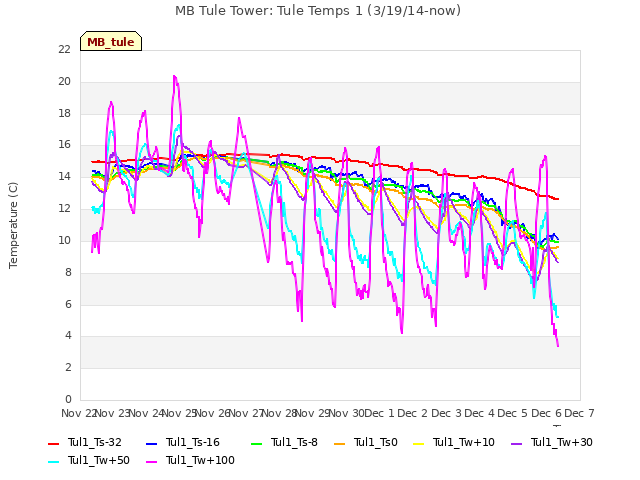This screenshot has width=640, height=480.
Task: Click the 22 y-axis tick label
Action: click(x=64, y=49)
